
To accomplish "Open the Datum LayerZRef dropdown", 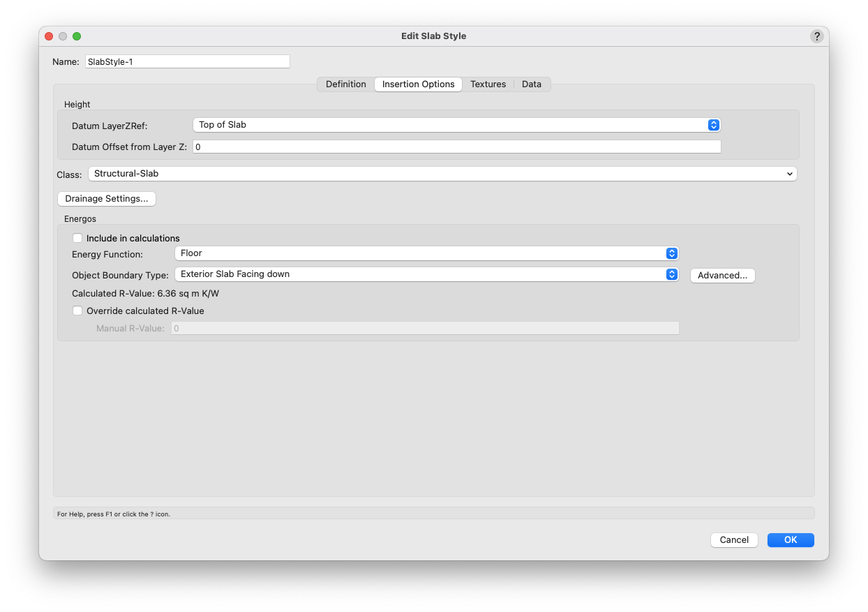I will pos(456,125).
